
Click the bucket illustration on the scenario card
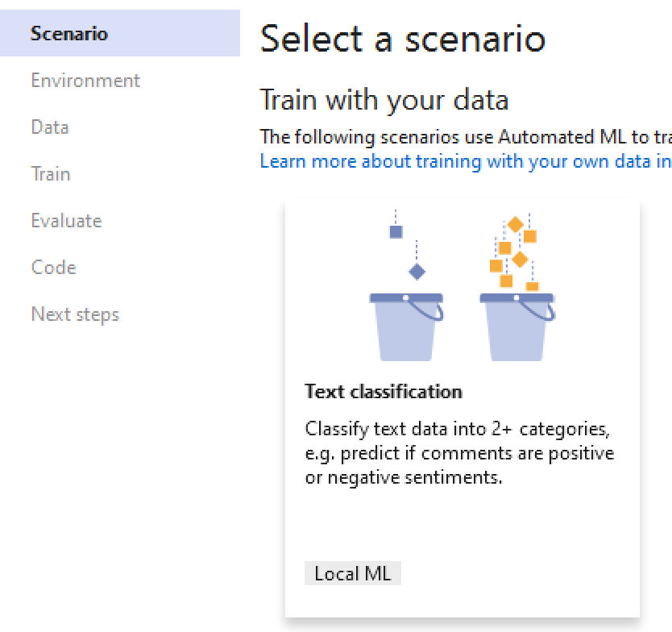point(407,322)
